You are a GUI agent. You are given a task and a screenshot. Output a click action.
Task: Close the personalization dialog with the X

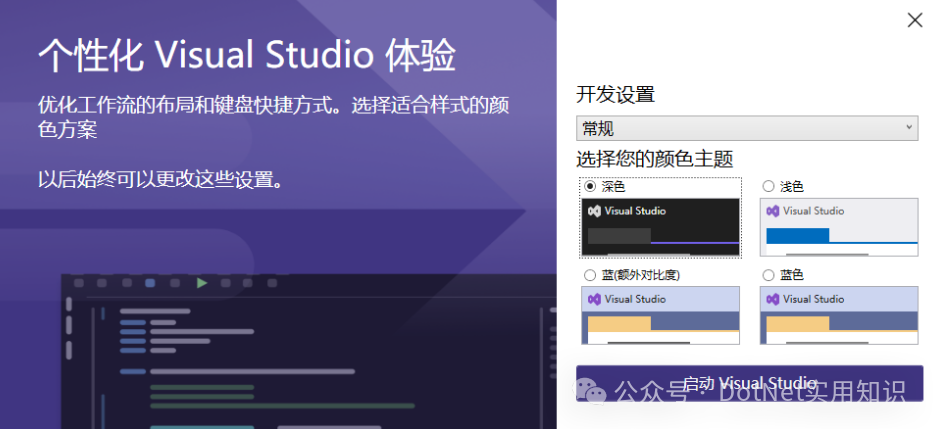[x=915, y=20]
